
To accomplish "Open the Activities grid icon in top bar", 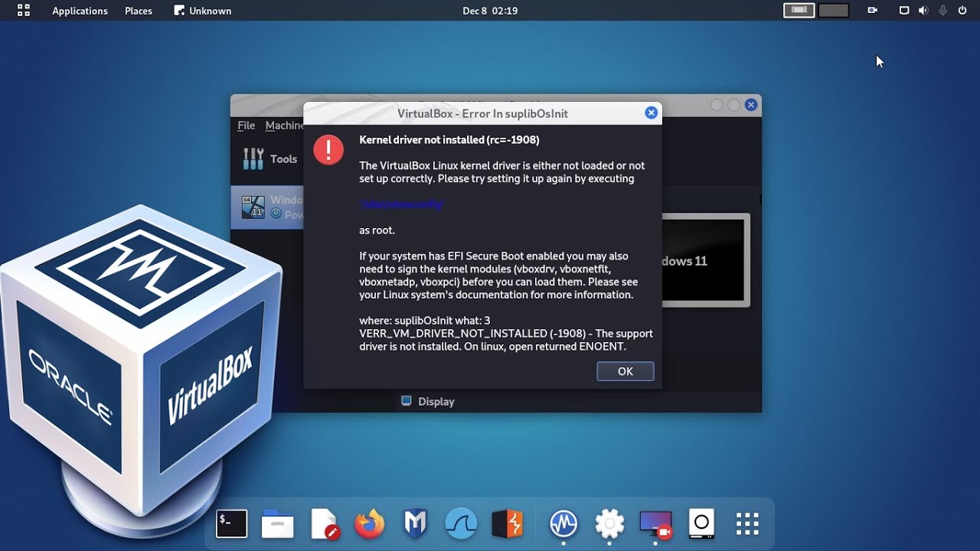I will pyautogui.click(x=24, y=11).
